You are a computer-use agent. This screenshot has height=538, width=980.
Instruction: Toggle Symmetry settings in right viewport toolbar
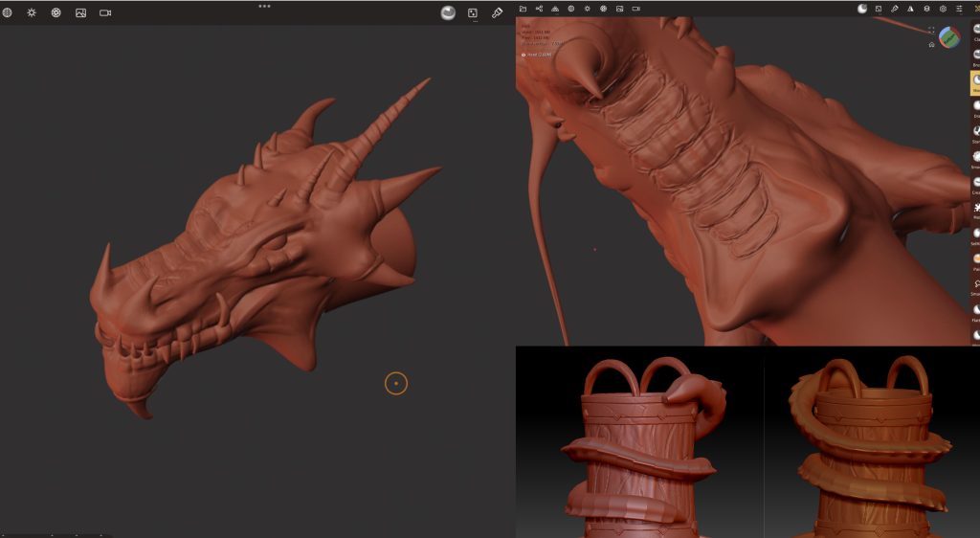(x=910, y=9)
